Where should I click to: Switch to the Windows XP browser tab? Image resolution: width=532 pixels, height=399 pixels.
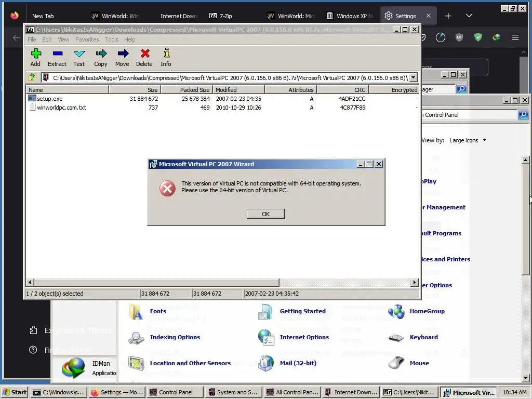click(x=350, y=16)
